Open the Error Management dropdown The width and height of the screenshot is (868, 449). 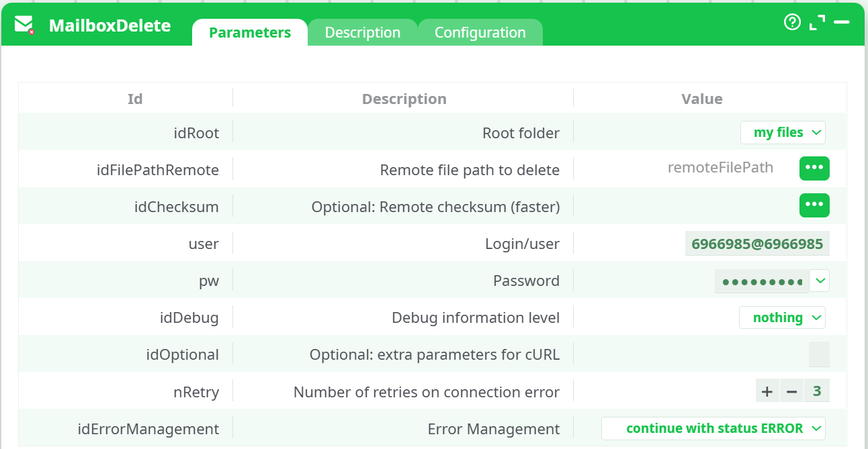713,428
